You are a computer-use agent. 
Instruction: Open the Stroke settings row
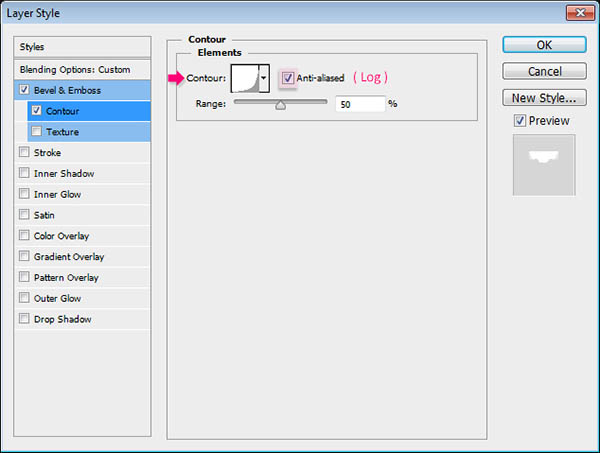point(82,153)
